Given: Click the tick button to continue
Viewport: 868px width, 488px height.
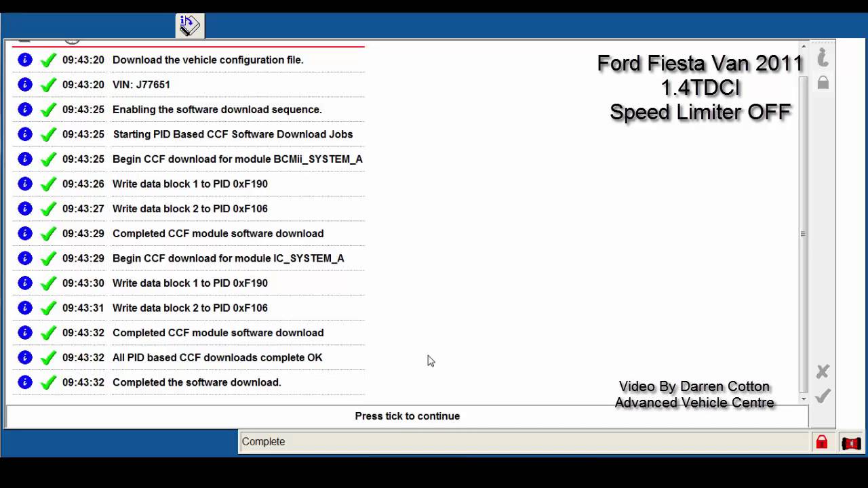Looking at the screenshot, I should (823, 396).
